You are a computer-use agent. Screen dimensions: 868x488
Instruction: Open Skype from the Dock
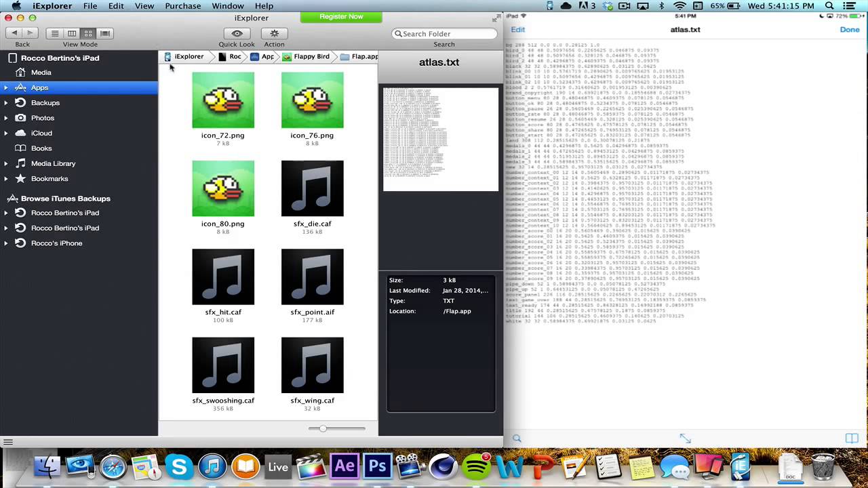click(x=179, y=467)
